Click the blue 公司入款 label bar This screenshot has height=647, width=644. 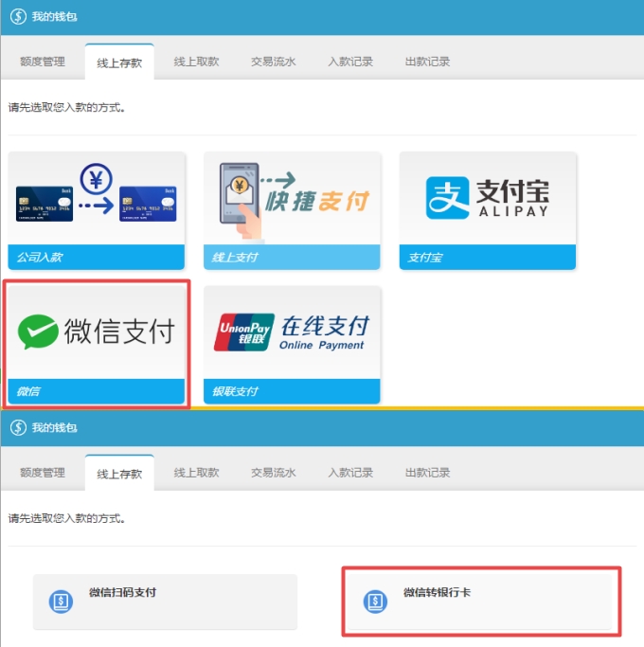click(97, 258)
